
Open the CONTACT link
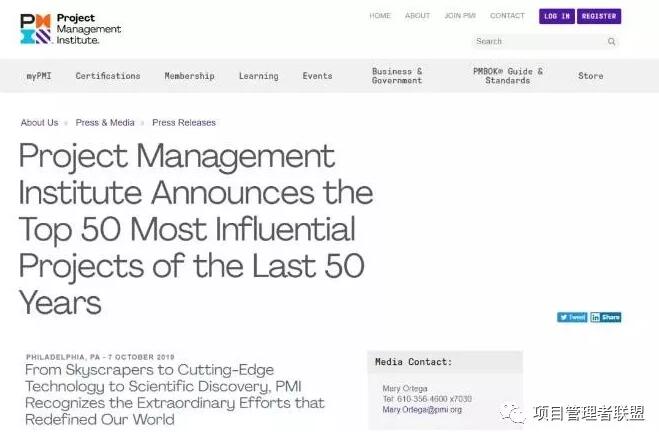[x=507, y=16]
